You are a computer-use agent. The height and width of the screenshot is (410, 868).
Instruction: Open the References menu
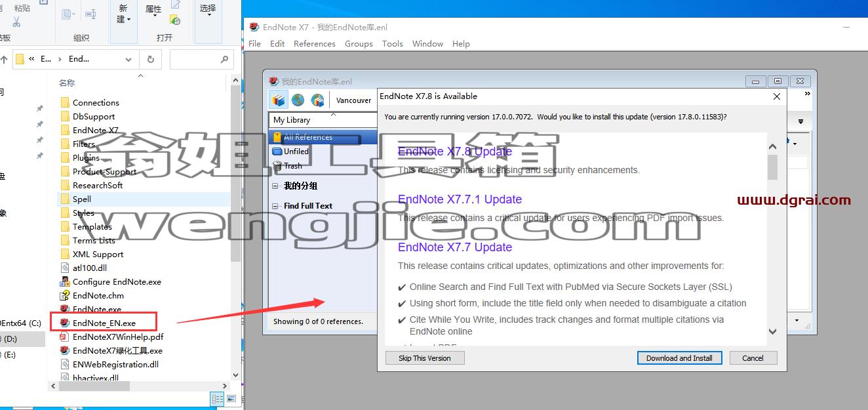(x=315, y=44)
